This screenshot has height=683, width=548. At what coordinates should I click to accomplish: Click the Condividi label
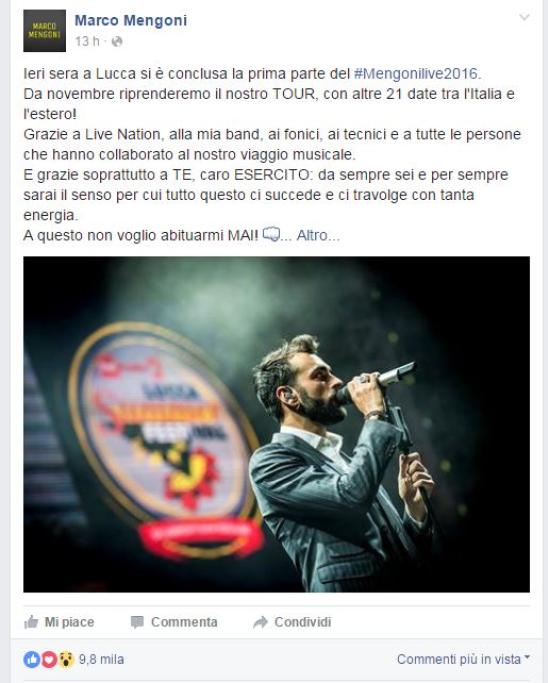click(303, 622)
